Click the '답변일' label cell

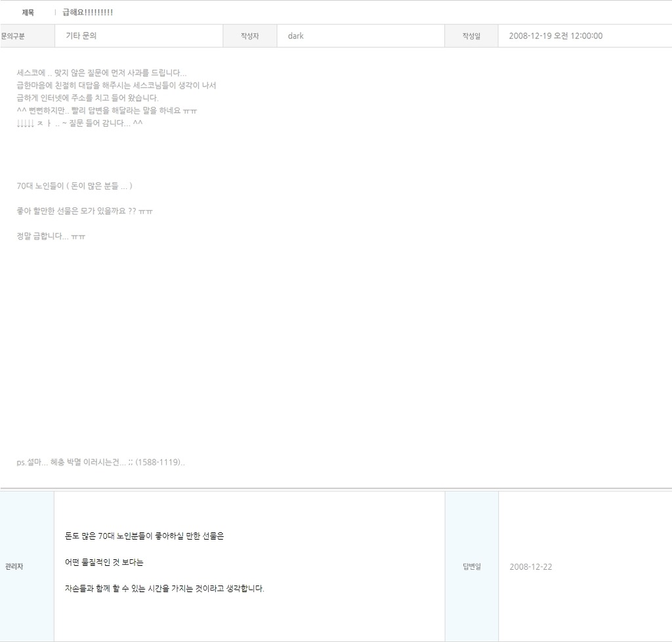pyautogui.click(x=471, y=567)
